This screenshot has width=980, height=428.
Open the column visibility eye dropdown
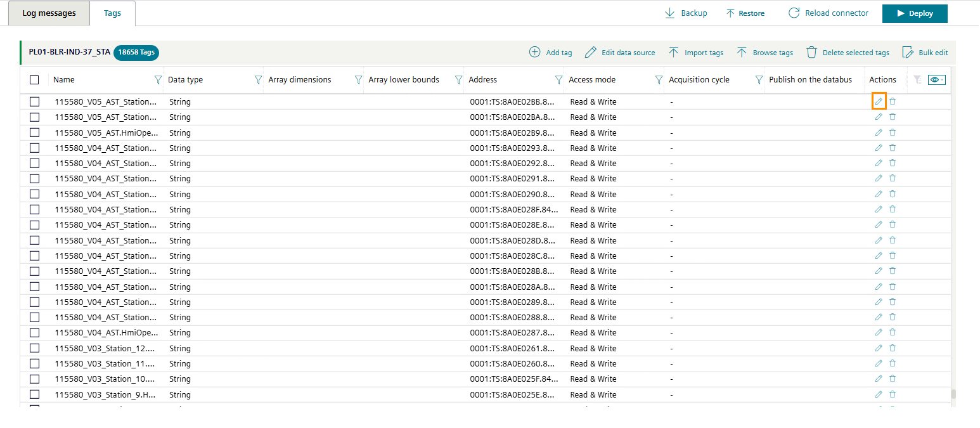pos(936,79)
